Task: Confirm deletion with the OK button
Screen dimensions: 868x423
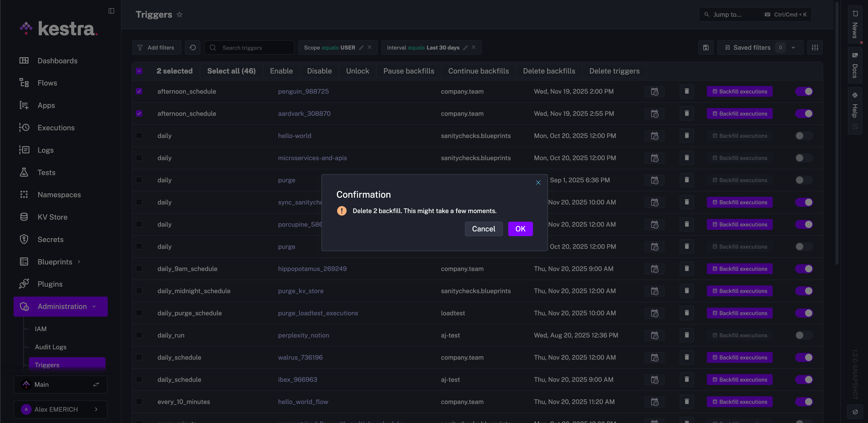Action: [x=520, y=229]
